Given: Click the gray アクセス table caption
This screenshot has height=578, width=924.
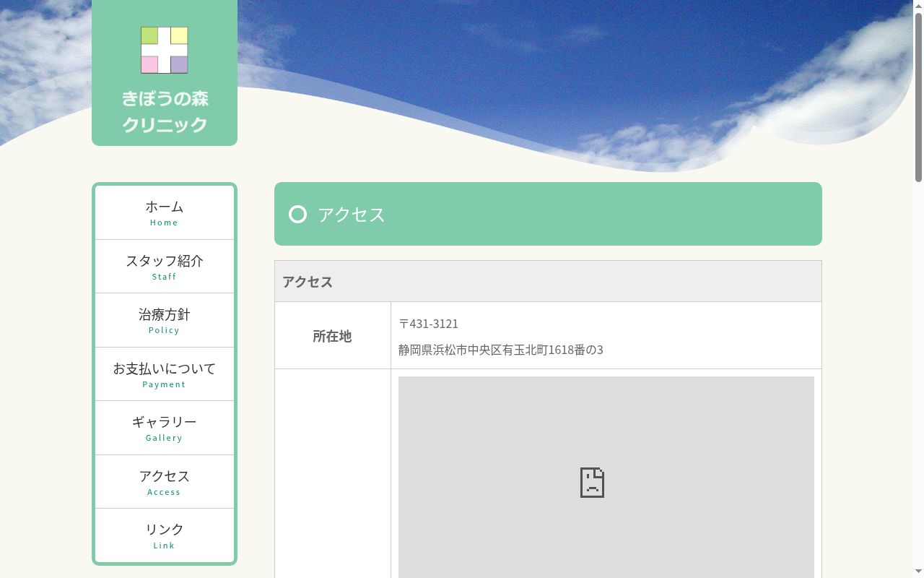Looking at the screenshot, I should tap(548, 281).
